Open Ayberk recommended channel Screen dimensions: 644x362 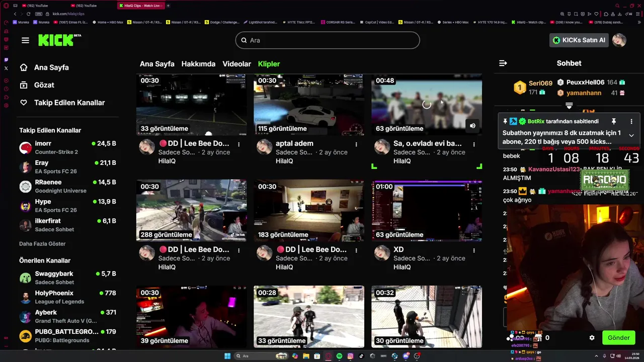click(68, 316)
